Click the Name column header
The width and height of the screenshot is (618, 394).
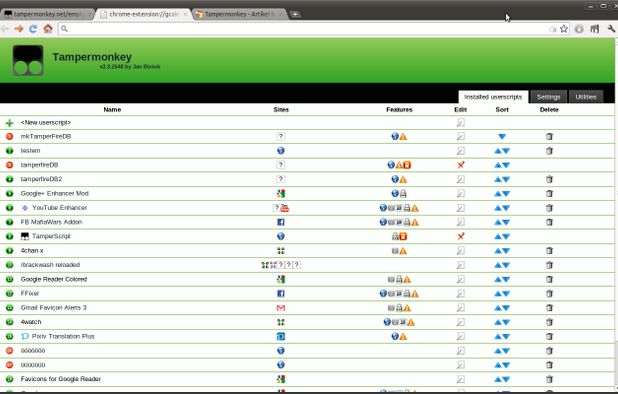112,110
